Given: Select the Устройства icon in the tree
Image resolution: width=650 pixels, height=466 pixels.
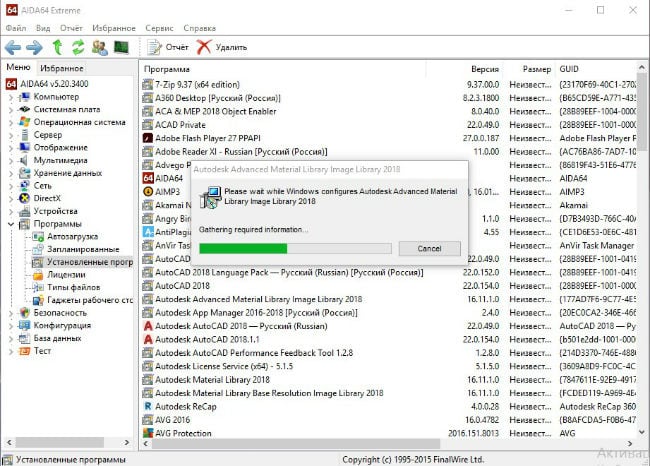Looking at the screenshot, I should pyautogui.click(x=25, y=211).
